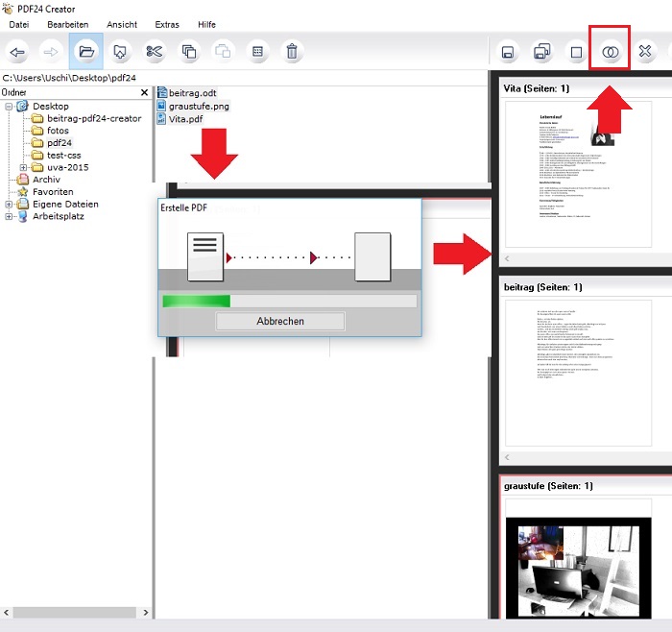Open the Extras menu

pyautogui.click(x=167, y=24)
